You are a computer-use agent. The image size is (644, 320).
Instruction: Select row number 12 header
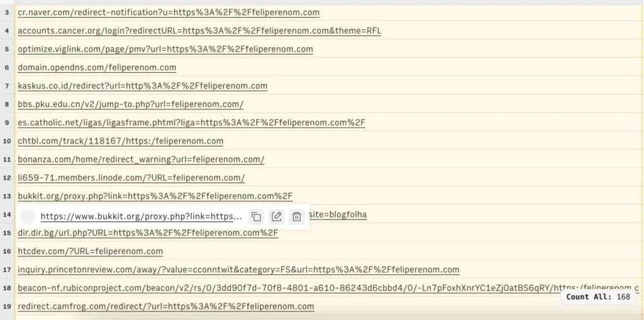(x=7, y=178)
